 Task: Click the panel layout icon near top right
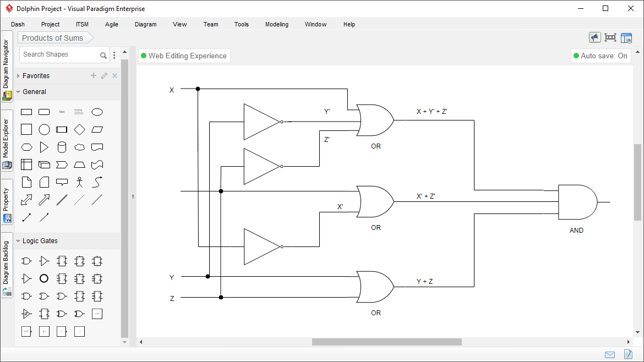point(626,37)
